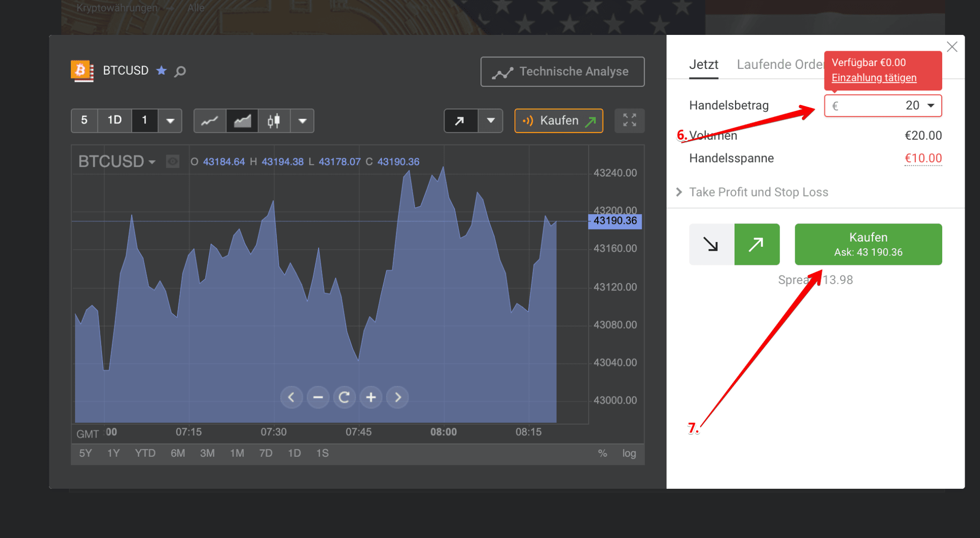This screenshot has width=980, height=538.
Task: Select the sell down-arrow direction toggle
Action: coord(711,244)
